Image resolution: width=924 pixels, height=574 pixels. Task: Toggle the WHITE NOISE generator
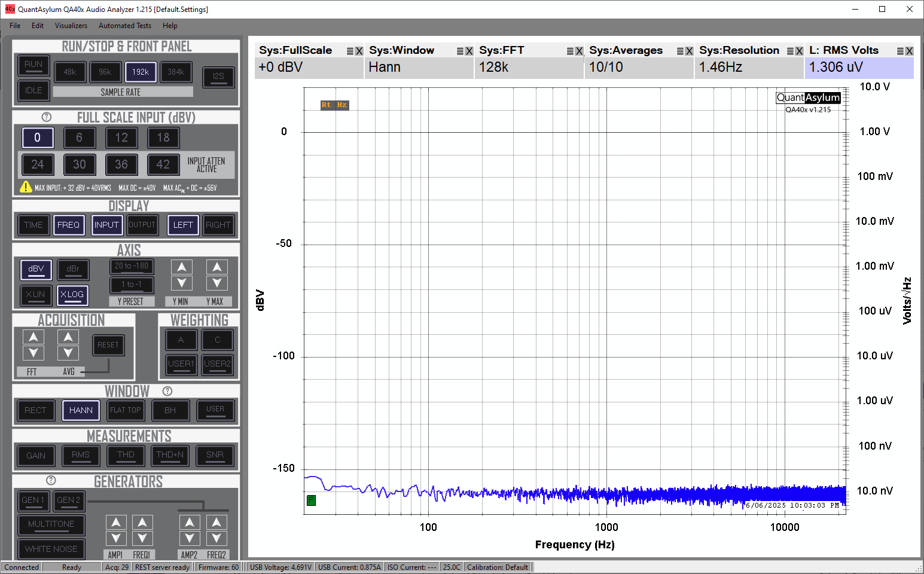pos(51,549)
